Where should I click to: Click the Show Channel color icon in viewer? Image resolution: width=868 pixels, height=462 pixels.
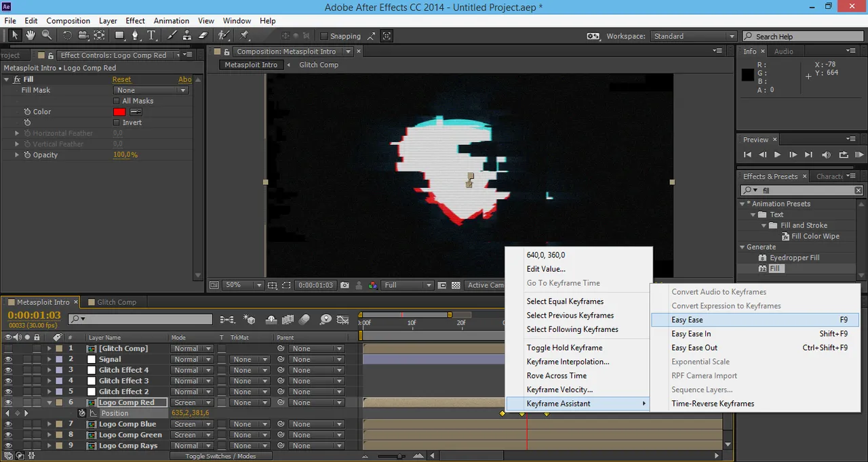tap(372, 285)
